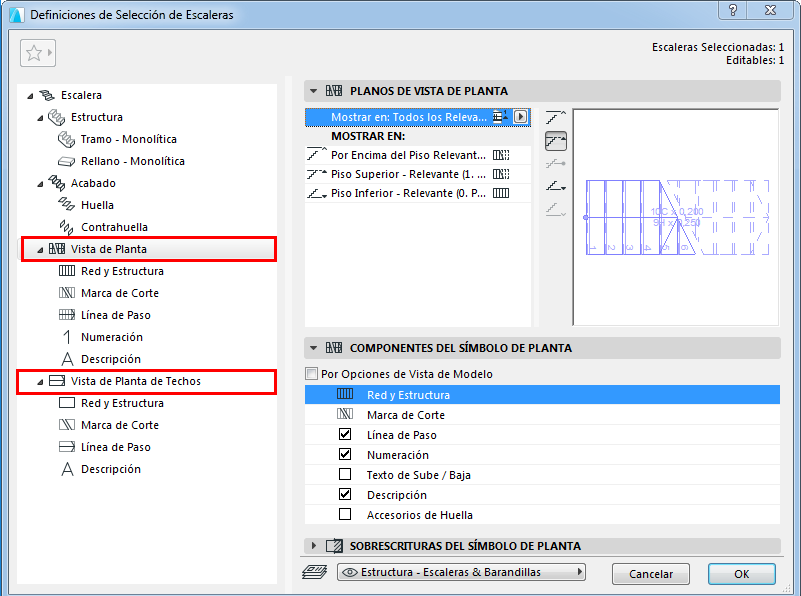Click Red y Estructura icon under Planta de Techos
801x596 pixels.
(66, 403)
